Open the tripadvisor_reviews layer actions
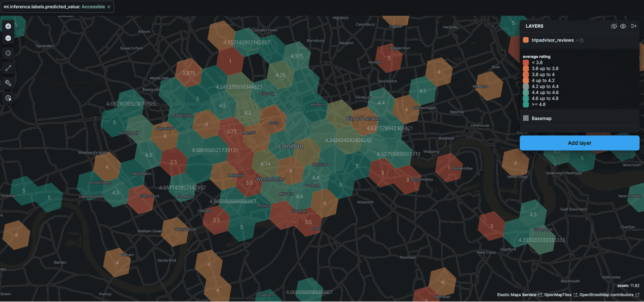The height and width of the screenshot is (302, 644). point(552,40)
